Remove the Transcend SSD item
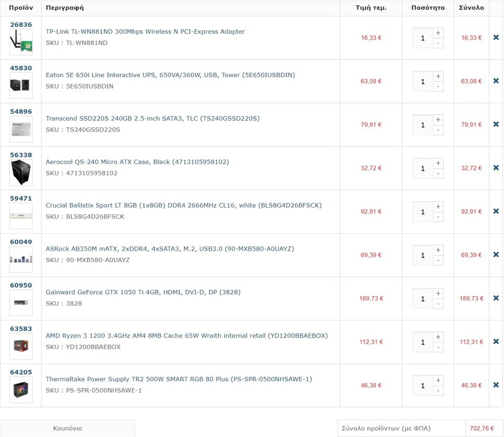Viewport: 504px width, 437px height. pyautogui.click(x=496, y=124)
